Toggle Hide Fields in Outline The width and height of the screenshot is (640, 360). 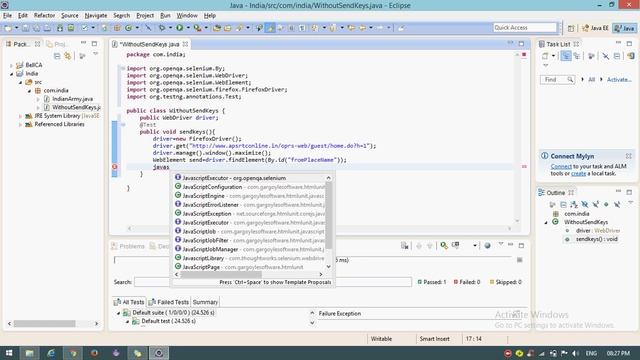point(585,204)
